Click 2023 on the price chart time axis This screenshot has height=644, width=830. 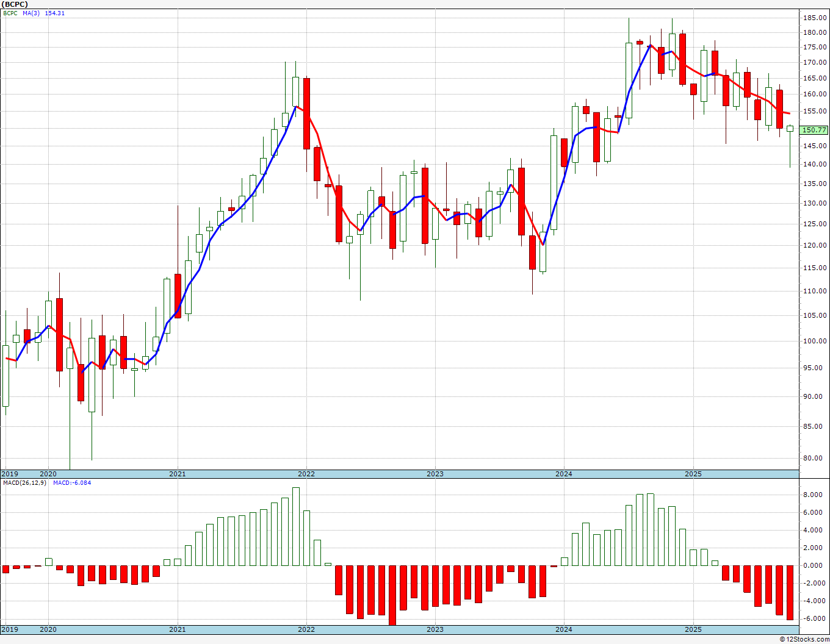[x=435, y=474]
